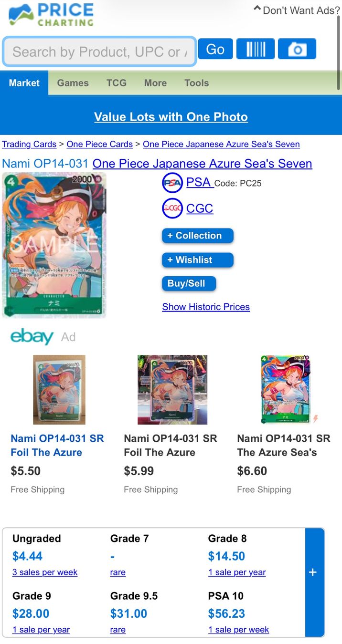Select the Market tab

24,83
